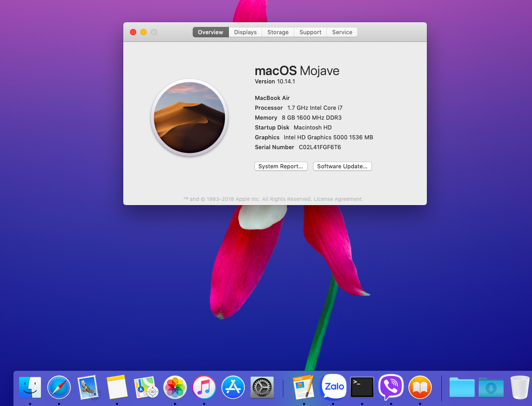
Task: Open the App Store
Action: (233, 387)
